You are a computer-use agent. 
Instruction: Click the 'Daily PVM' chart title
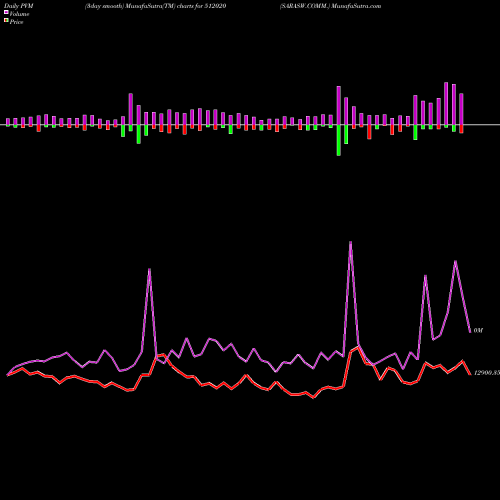[19, 6]
